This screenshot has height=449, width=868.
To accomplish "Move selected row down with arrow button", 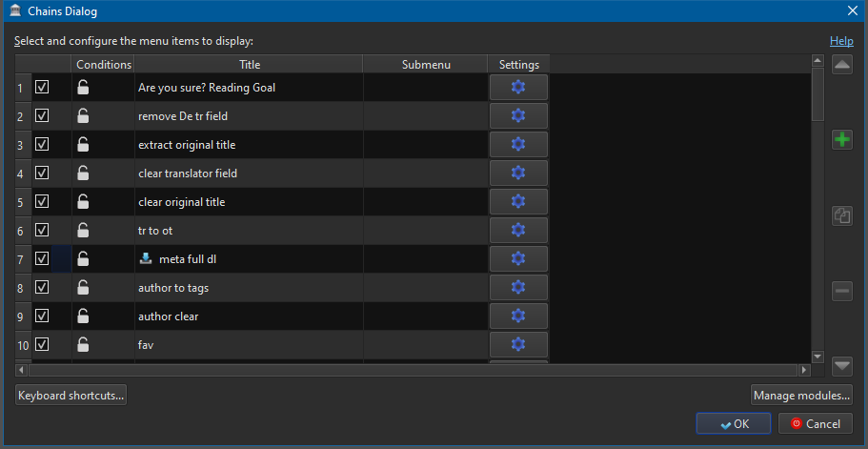I will pos(842,365).
